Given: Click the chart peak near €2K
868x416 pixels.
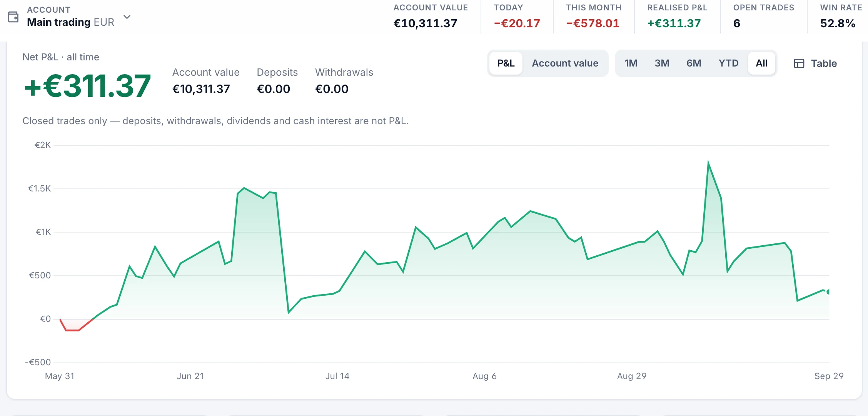Looking at the screenshot, I should coord(708,163).
